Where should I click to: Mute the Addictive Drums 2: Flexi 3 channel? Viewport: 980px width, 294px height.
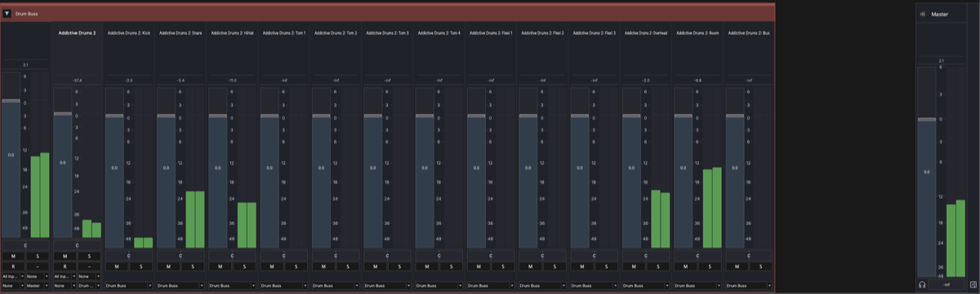[582, 266]
